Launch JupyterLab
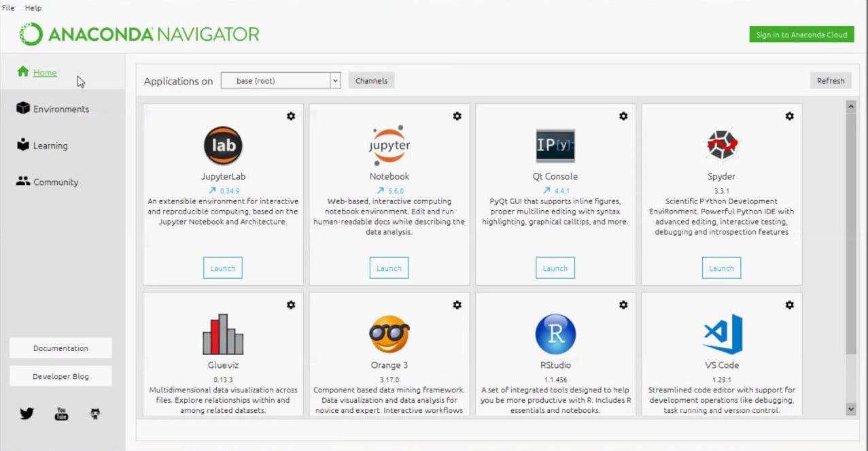Screen dimensions: 868x451 click(223, 268)
